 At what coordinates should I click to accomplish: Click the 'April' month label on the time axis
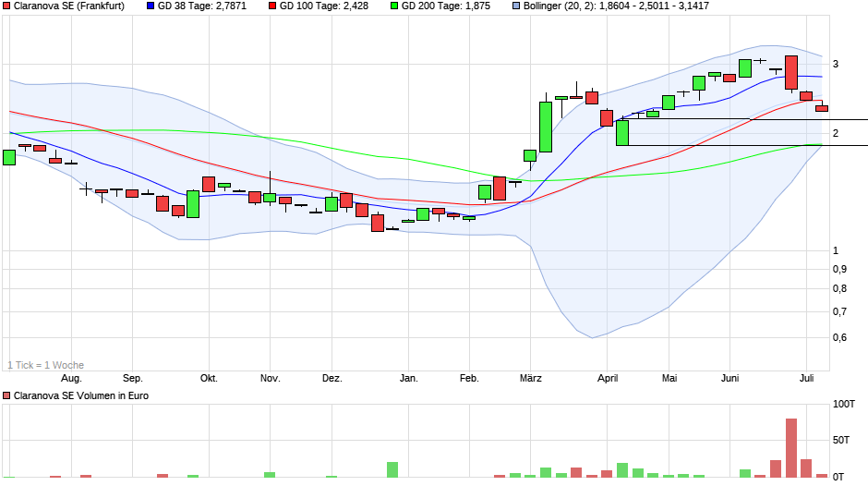pyautogui.click(x=607, y=379)
